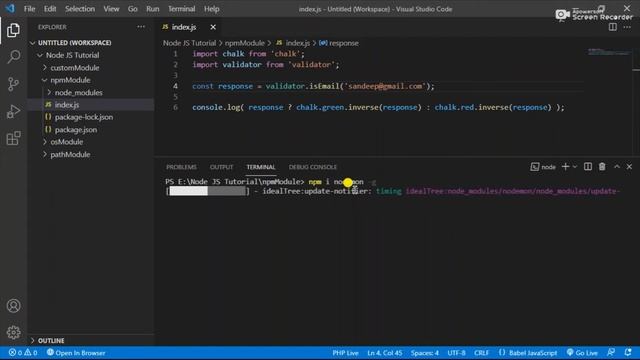
Task: Click Open In Browser status item
Action: click(76, 353)
